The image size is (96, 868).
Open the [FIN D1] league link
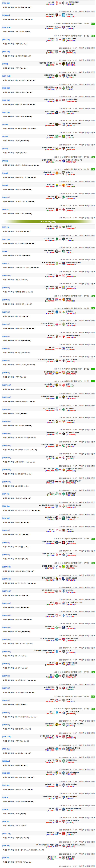coord(6,251)
